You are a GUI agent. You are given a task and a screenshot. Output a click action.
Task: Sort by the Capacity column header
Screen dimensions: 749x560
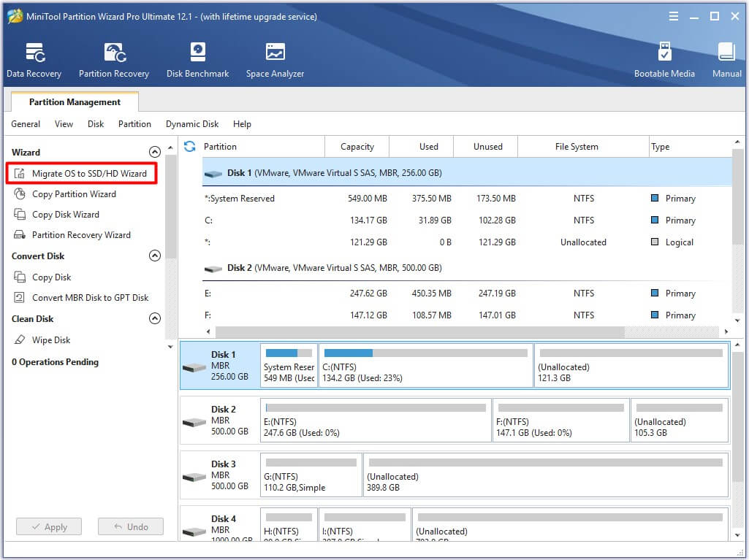coord(357,147)
